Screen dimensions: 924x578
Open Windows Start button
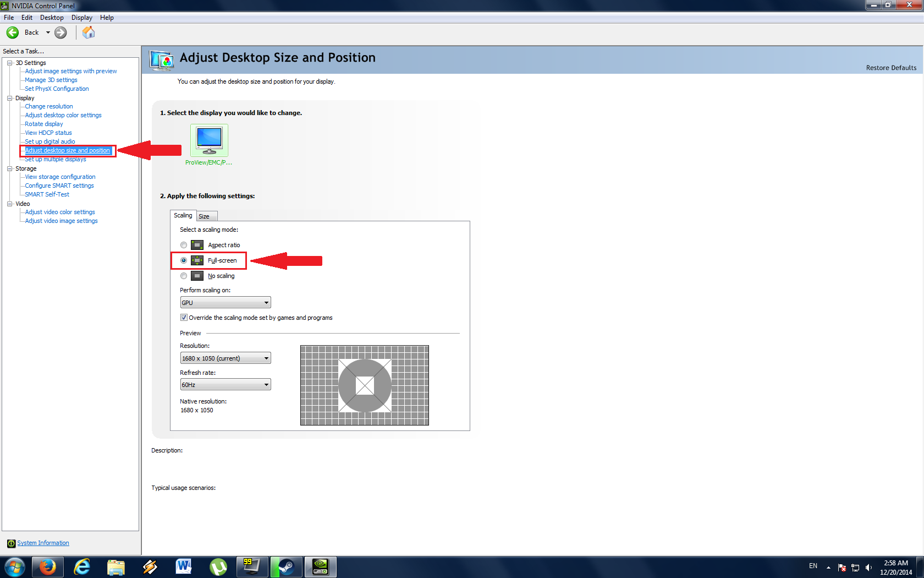[15, 567]
